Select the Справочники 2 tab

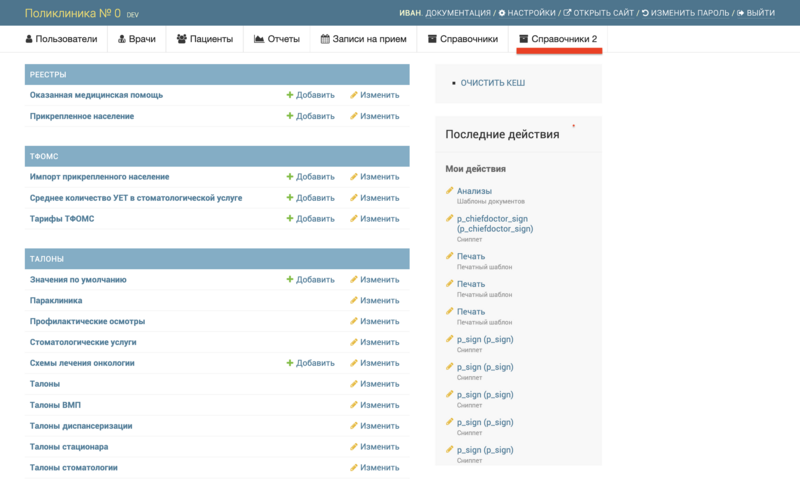click(x=558, y=39)
